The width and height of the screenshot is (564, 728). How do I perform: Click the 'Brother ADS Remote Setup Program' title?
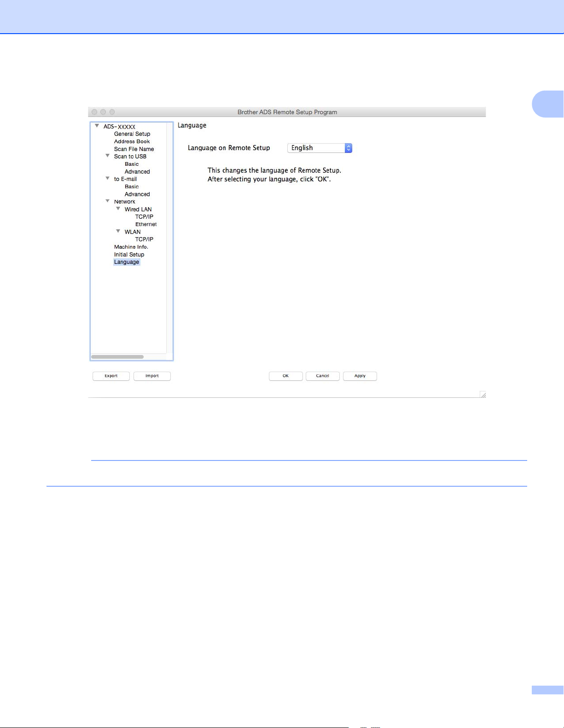pos(287,112)
